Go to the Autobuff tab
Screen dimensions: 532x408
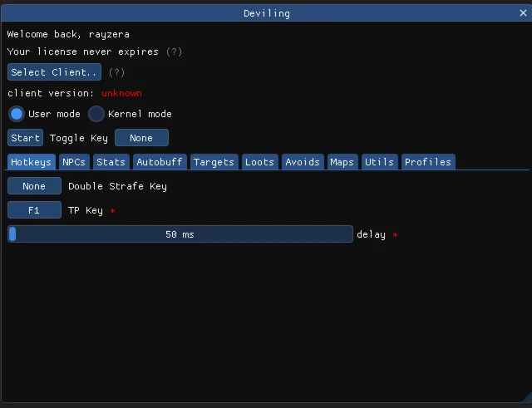pyautogui.click(x=160, y=162)
